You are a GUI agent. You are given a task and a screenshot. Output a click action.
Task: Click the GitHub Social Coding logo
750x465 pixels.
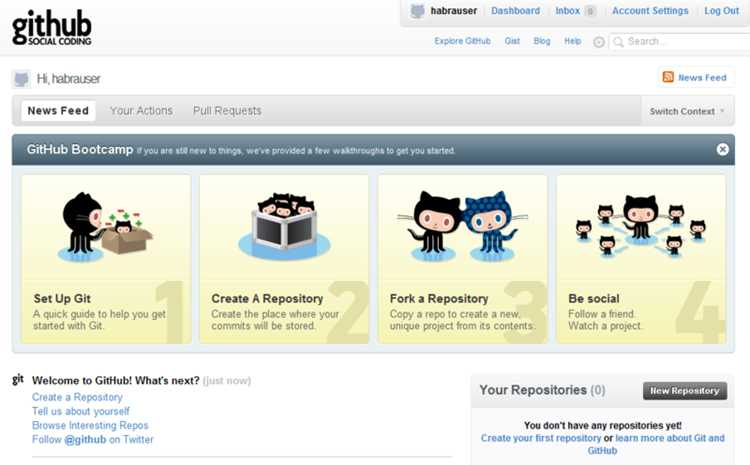52,27
